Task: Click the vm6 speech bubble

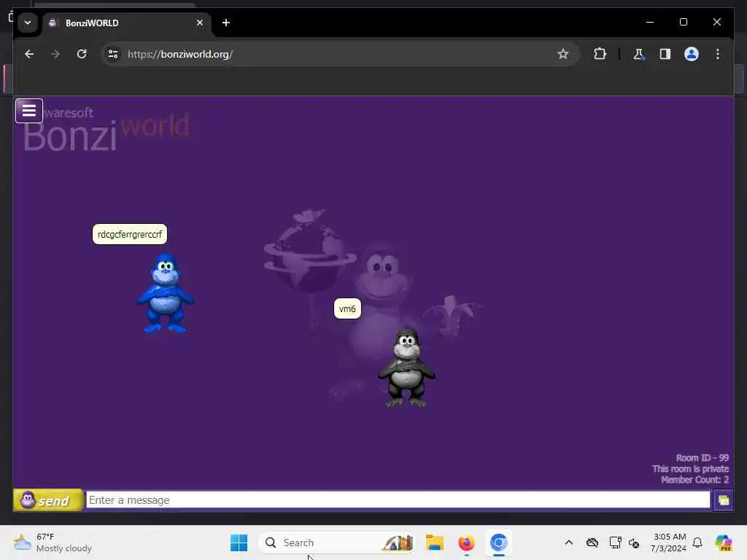Action: (x=347, y=309)
